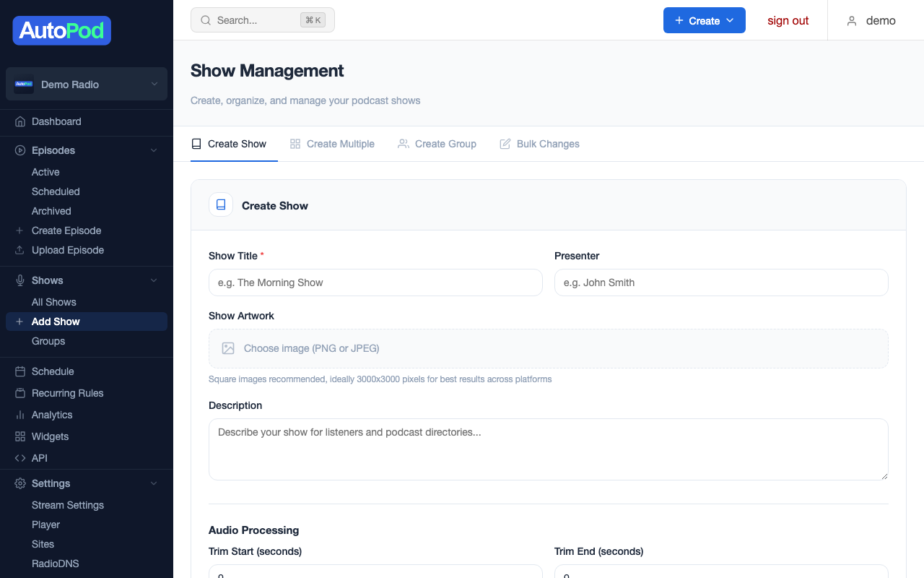Image resolution: width=924 pixels, height=578 pixels.
Task: Click the Widgets grid icon
Action: 19,436
